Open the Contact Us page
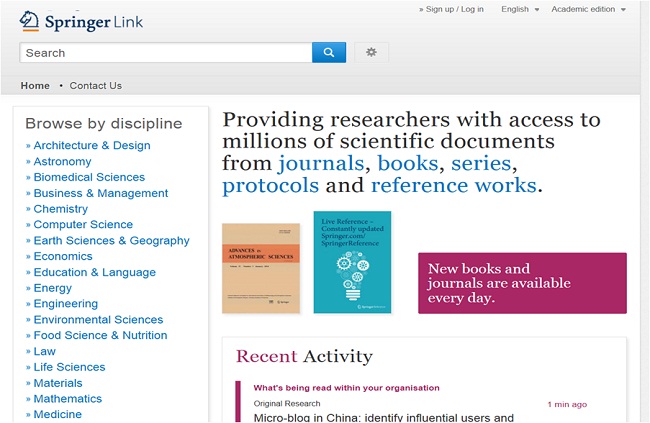The width and height of the screenshot is (650, 423). click(x=96, y=85)
